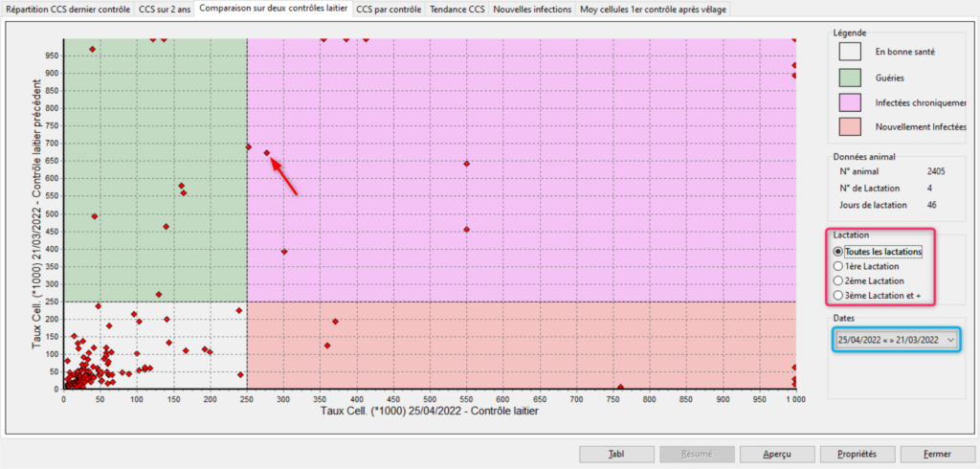Open the 'Nouvelles infections' tab
The width and height of the screenshot is (980, 469).
click(533, 10)
